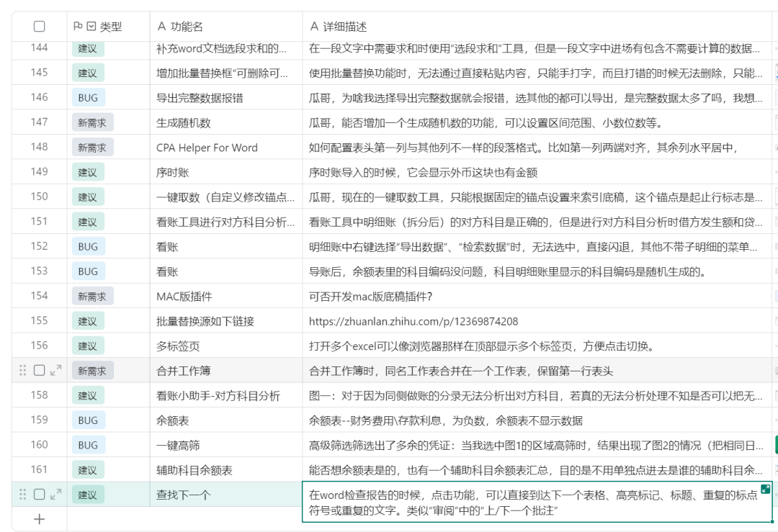The height and width of the screenshot is (532, 778).
Task: Expand record 162 with the expand arrows
Action: click(x=55, y=495)
